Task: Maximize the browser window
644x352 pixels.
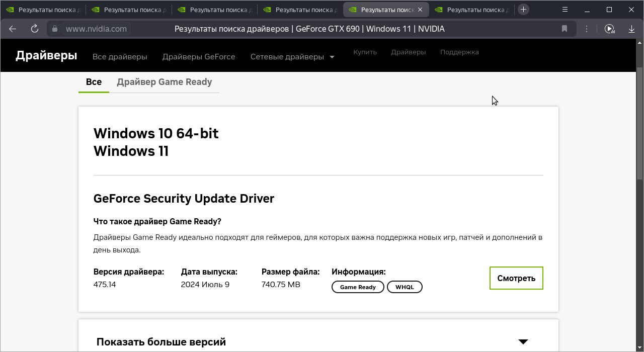Action: (x=609, y=10)
